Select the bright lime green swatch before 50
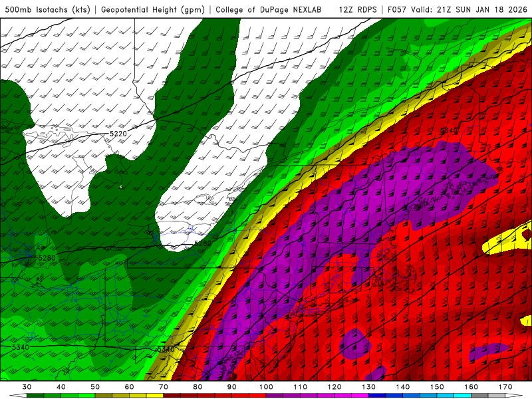 [x=86, y=396]
